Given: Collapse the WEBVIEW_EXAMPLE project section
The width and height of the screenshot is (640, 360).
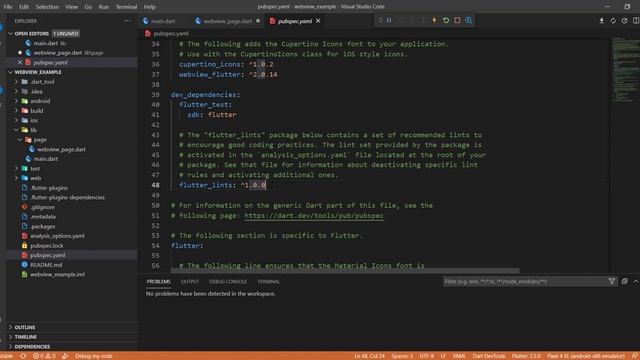Looking at the screenshot, I should pos(38,72).
